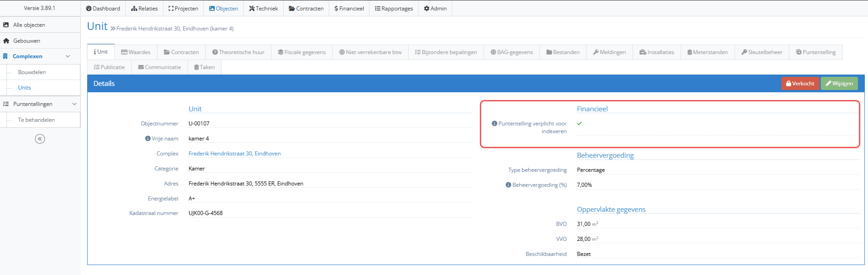868x275 pixels.
Task: Click the Type beheervergoeding value Percentage
Action: click(591, 170)
